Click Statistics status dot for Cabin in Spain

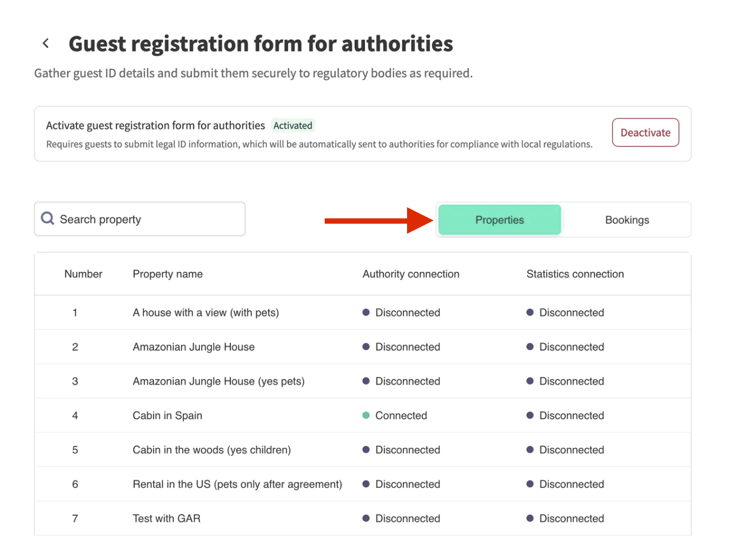(530, 415)
